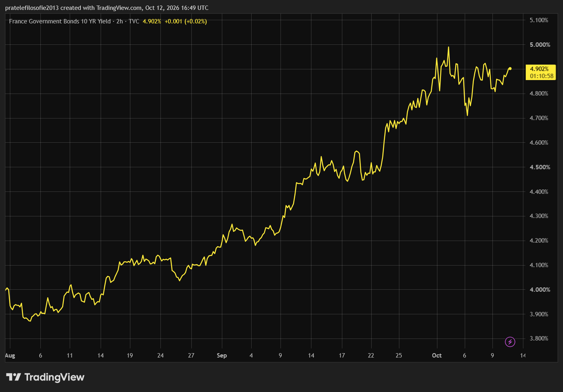Click the +0.001 (+0.02%) change value
The width and height of the screenshot is (563, 392).
point(186,21)
